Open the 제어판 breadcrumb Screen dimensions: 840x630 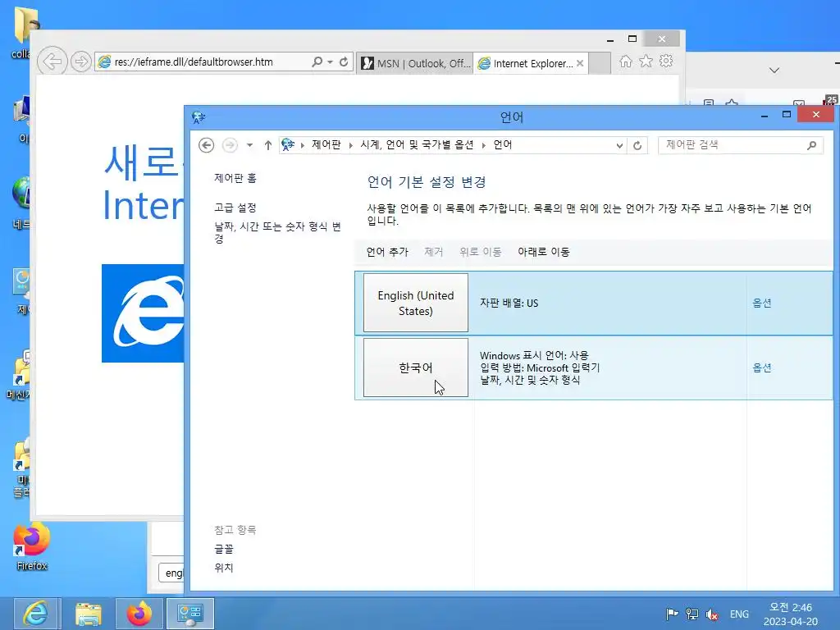(326, 144)
